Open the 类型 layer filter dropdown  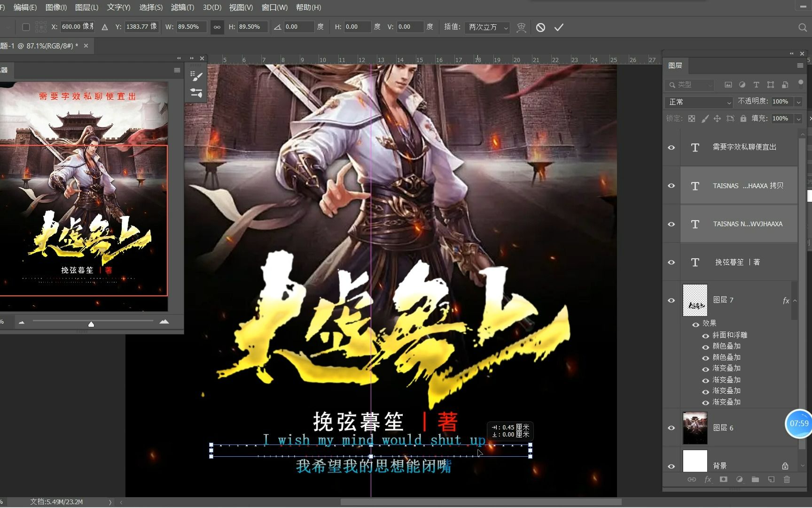point(690,85)
